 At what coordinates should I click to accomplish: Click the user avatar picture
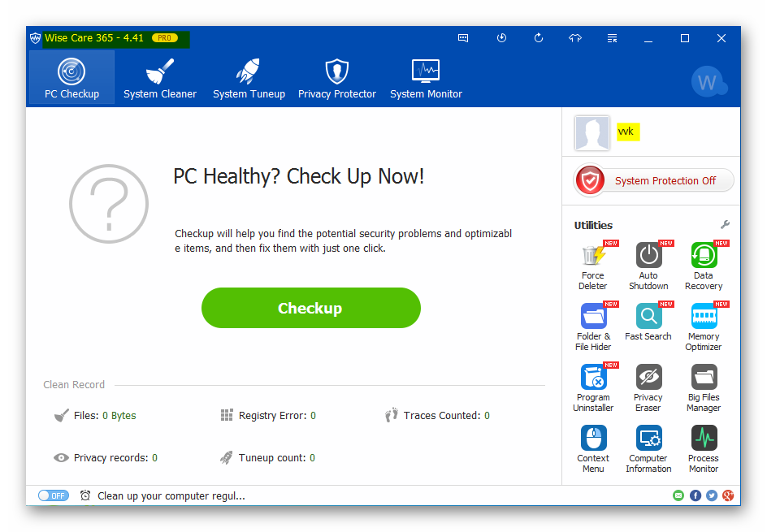(x=591, y=132)
